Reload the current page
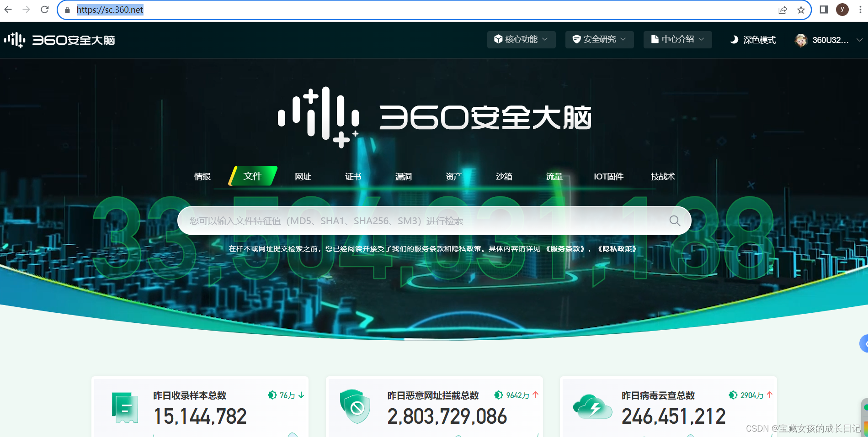Image resolution: width=868 pixels, height=437 pixels. (45, 10)
